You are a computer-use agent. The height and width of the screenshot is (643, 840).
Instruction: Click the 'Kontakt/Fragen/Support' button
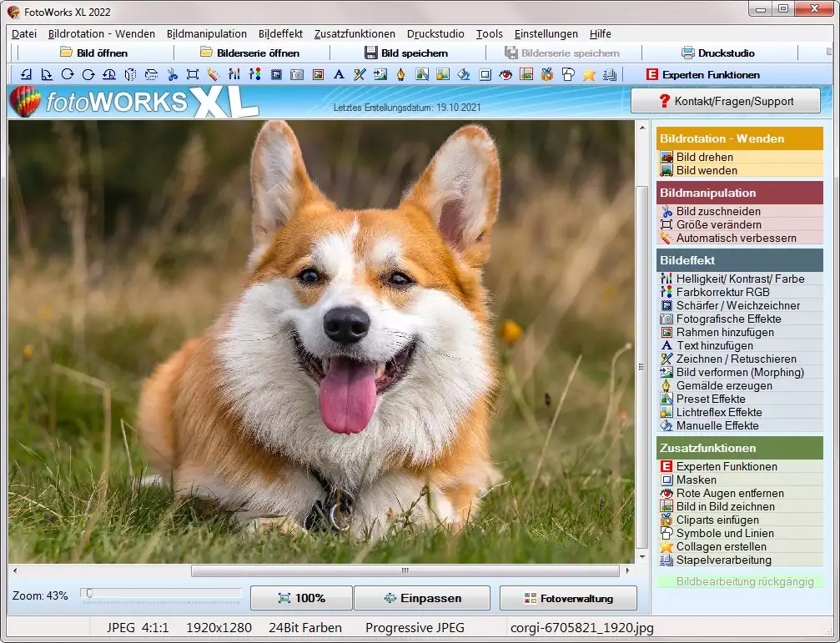point(726,101)
